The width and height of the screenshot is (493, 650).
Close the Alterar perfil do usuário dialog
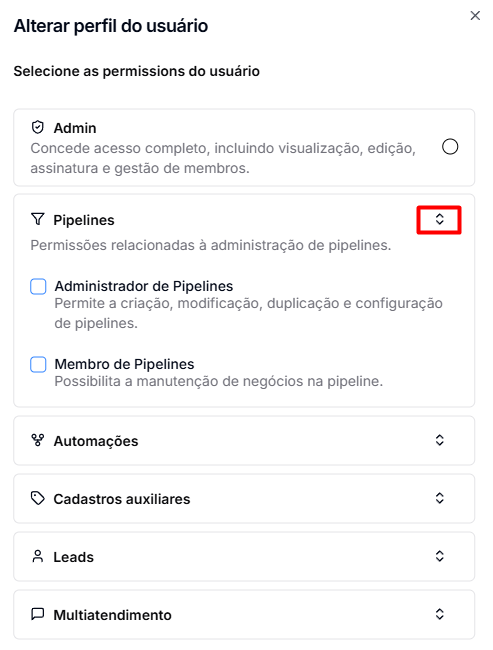[x=475, y=16]
